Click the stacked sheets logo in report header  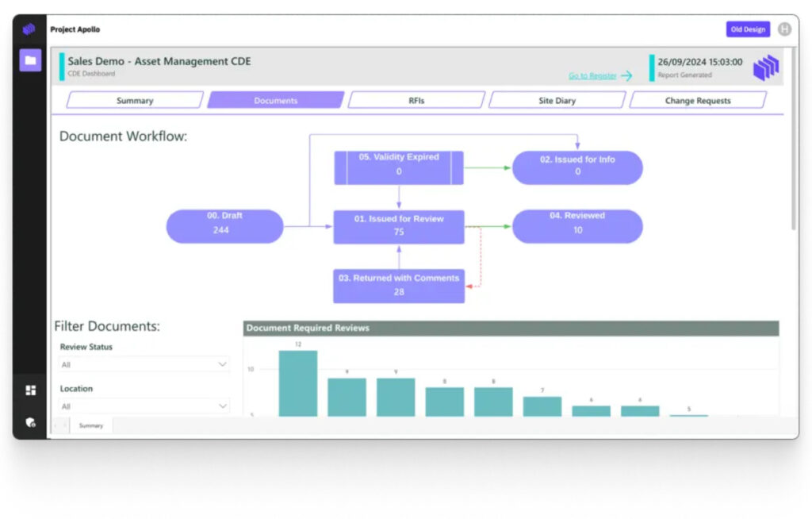765,67
